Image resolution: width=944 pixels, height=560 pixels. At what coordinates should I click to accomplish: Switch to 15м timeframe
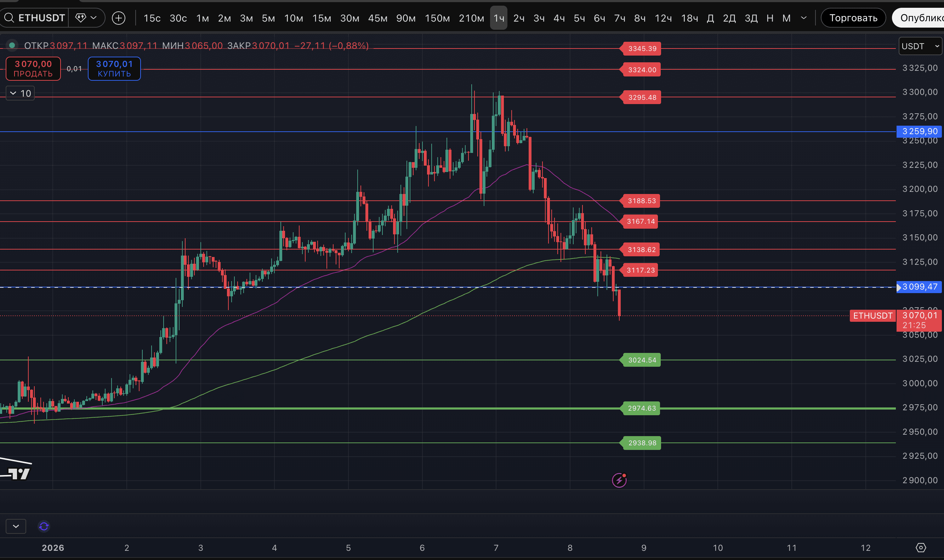click(x=322, y=18)
